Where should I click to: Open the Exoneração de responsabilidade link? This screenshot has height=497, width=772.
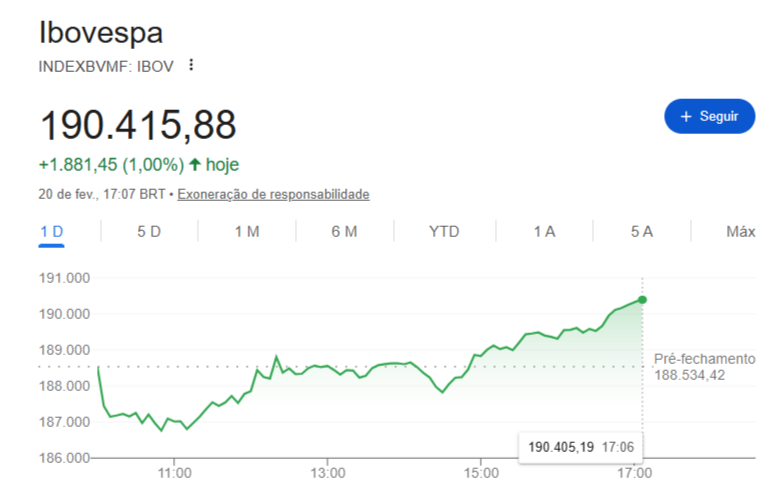pos(273,194)
